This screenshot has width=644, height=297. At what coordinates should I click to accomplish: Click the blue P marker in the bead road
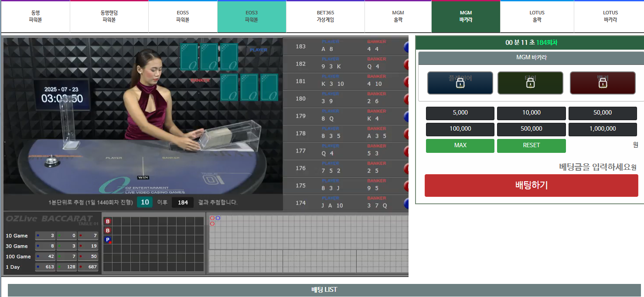click(107, 240)
